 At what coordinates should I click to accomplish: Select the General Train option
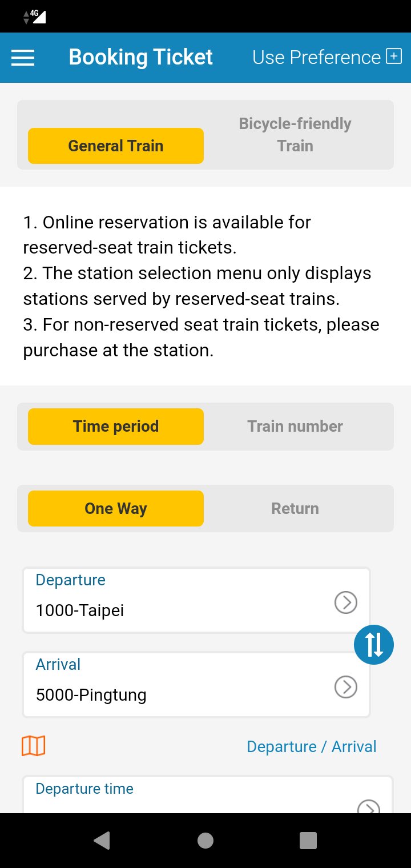coord(116,146)
